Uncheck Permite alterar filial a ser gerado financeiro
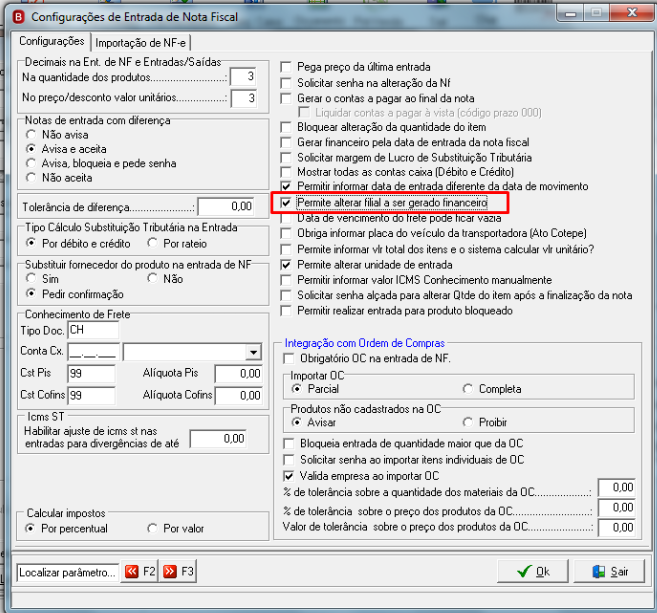 point(286,203)
